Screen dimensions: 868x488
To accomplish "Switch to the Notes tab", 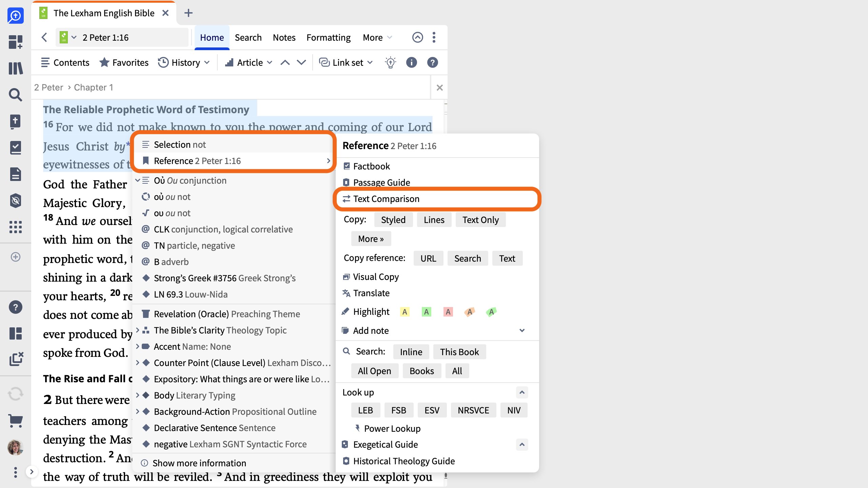I will (284, 37).
